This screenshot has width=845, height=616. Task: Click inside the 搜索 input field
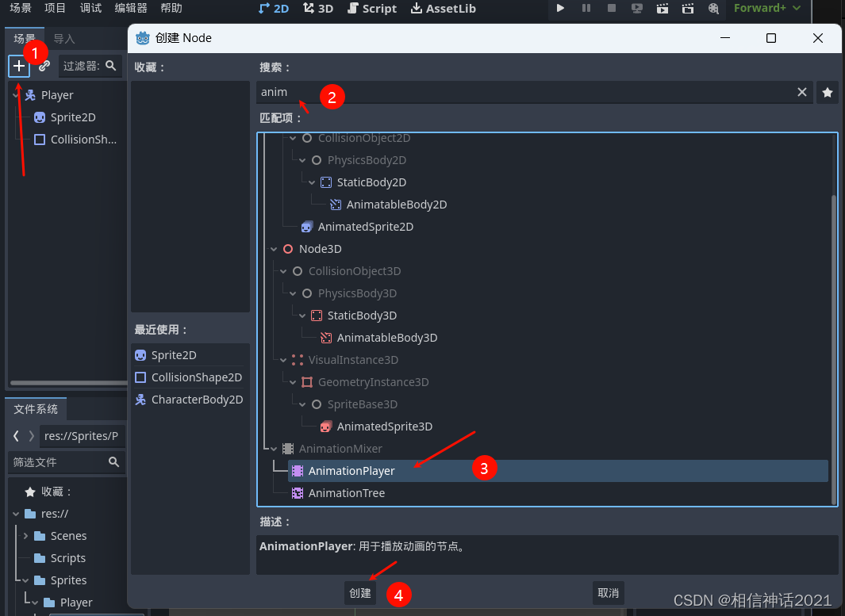[476, 92]
